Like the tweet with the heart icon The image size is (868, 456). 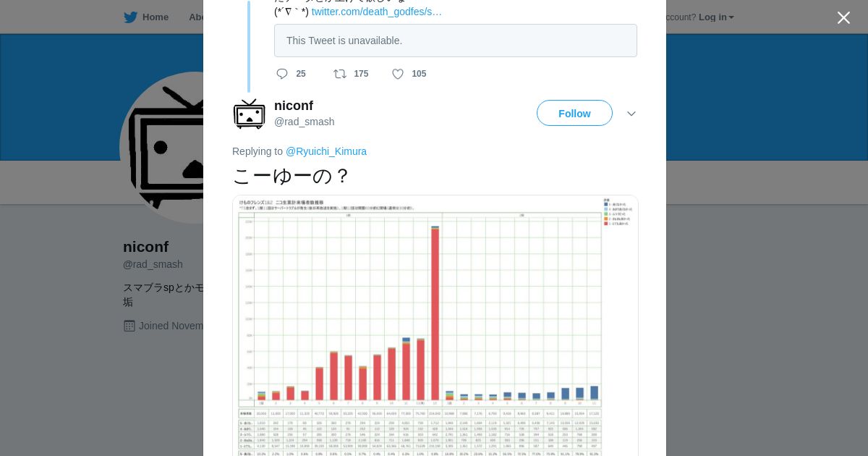click(398, 74)
